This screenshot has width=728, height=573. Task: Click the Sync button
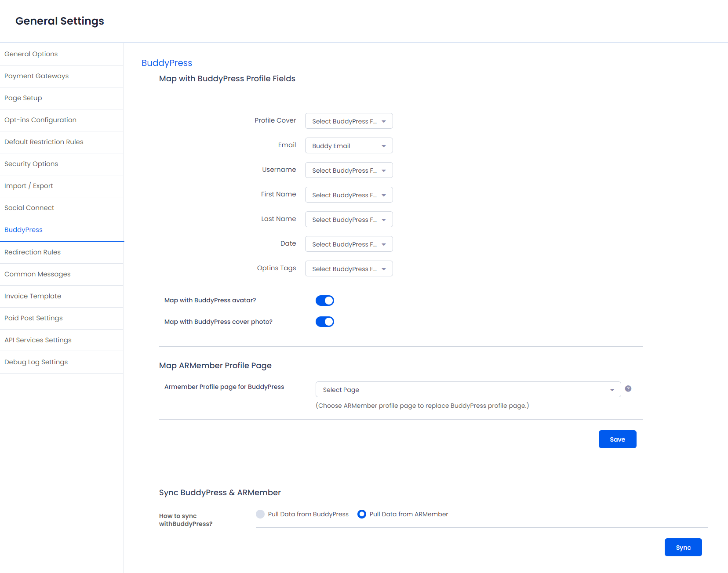683,547
